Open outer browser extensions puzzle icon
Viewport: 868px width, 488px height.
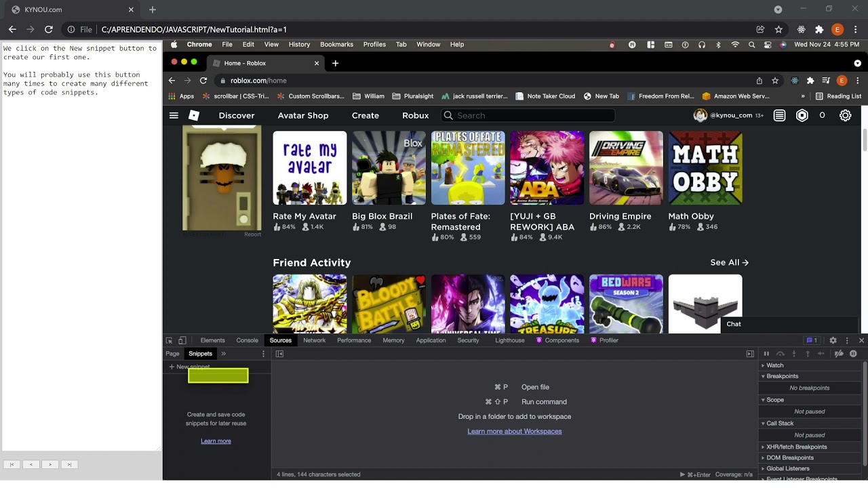[x=819, y=29]
